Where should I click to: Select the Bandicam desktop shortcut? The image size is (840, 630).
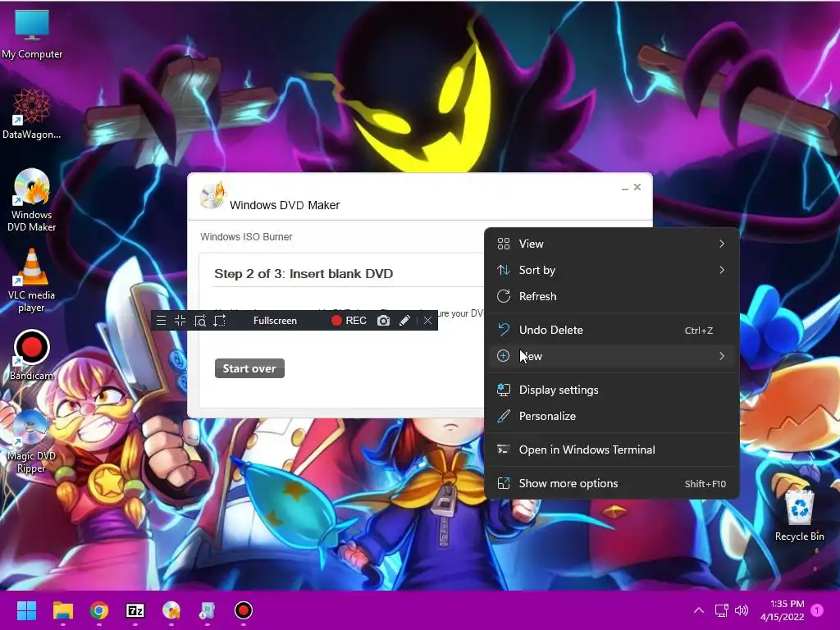pos(32,354)
